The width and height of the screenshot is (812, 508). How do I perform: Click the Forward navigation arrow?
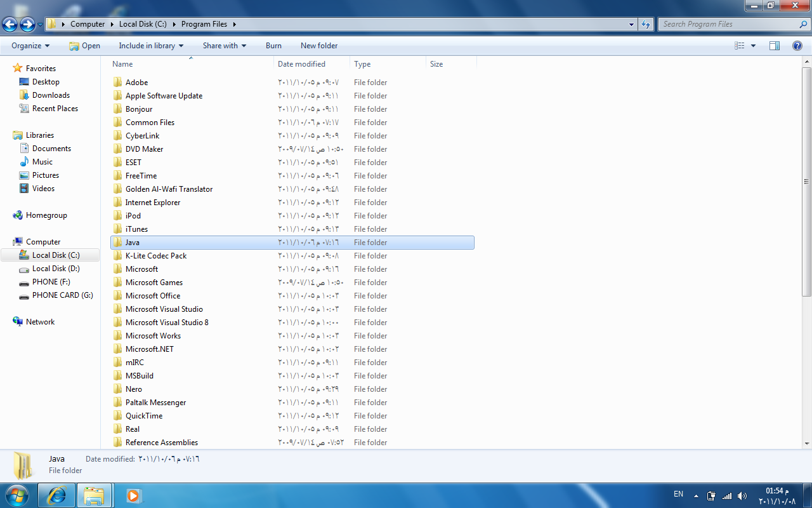[27, 25]
